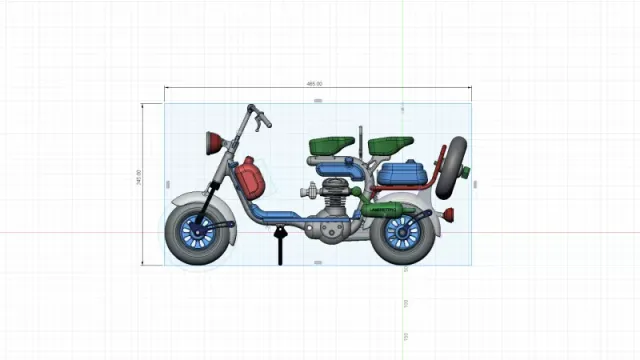Click the front wheel's blue rim

[198, 233]
